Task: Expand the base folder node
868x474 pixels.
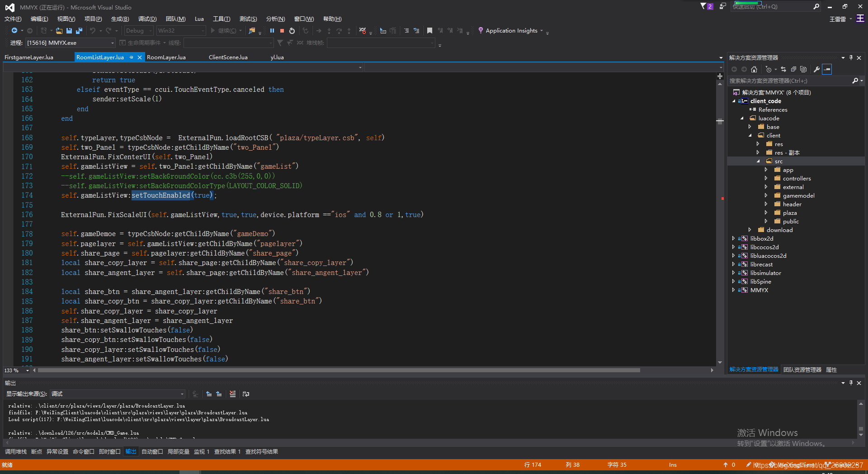Action: 750,127
